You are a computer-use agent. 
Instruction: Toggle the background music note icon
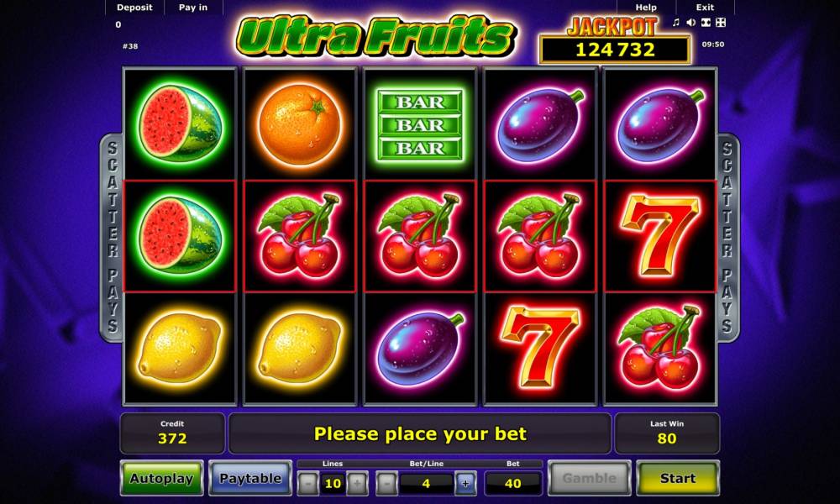[676, 23]
